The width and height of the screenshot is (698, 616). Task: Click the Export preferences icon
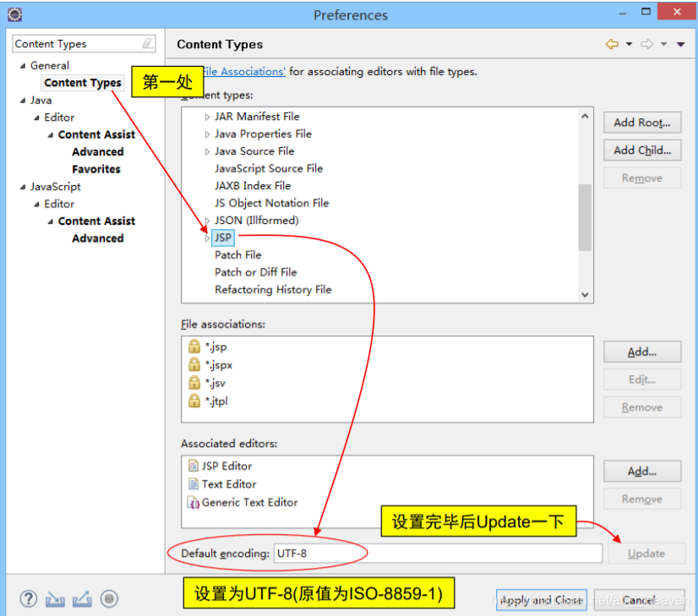(x=82, y=599)
